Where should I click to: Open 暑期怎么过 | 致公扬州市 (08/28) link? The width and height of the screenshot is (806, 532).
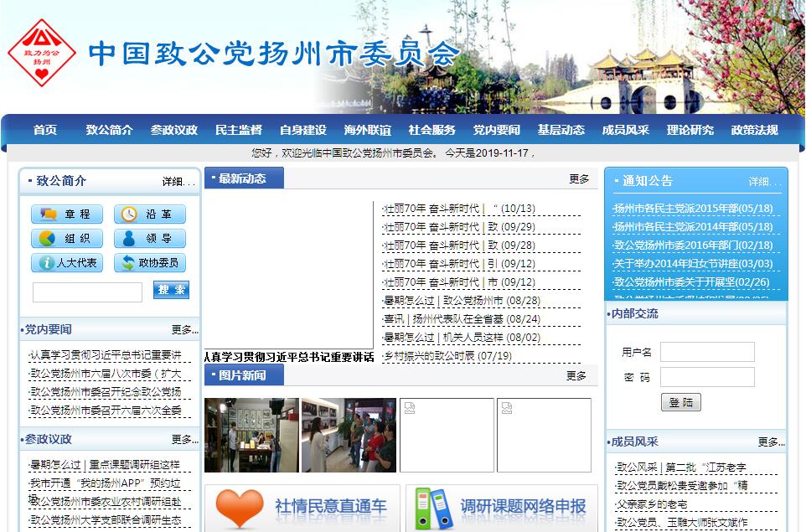pyautogui.click(x=462, y=301)
